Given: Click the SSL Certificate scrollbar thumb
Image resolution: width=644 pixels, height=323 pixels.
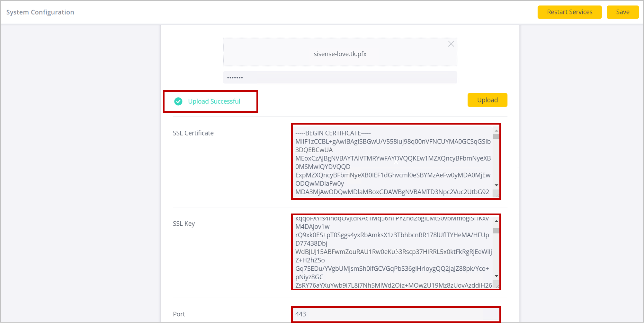Looking at the screenshot, I should [x=496, y=136].
